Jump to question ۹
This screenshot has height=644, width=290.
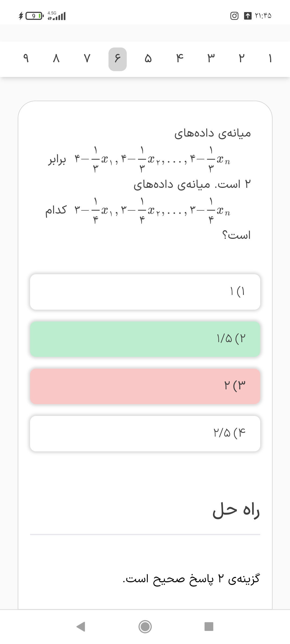[x=26, y=58]
